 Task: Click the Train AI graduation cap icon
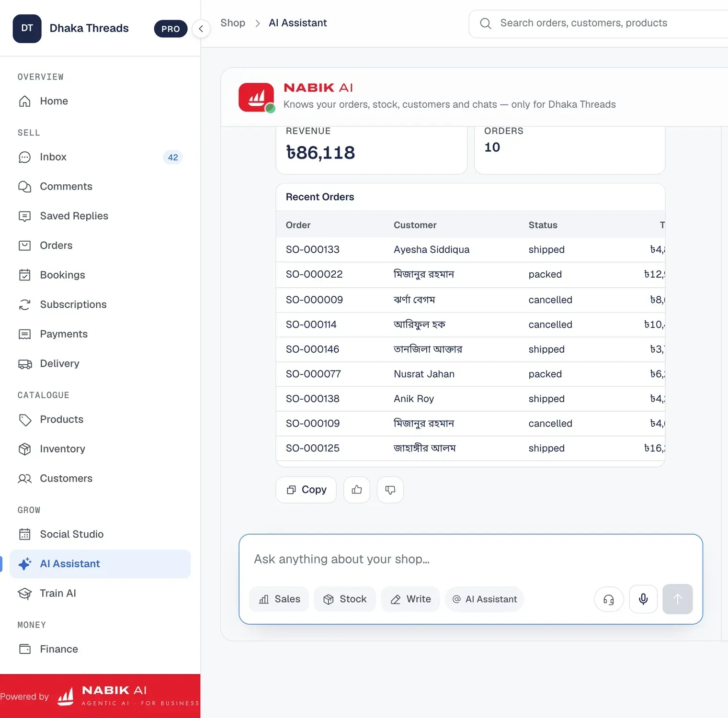tap(24, 594)
